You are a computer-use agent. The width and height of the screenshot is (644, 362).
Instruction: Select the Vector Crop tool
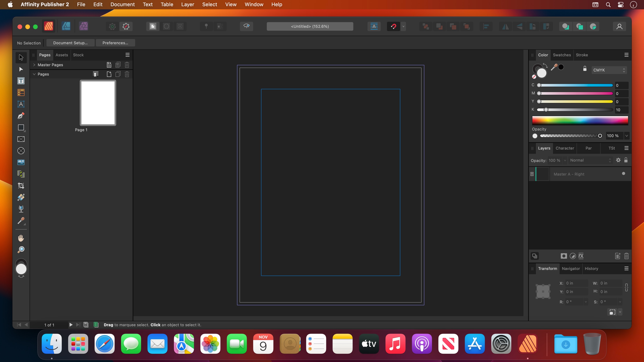tap(21, 186)
